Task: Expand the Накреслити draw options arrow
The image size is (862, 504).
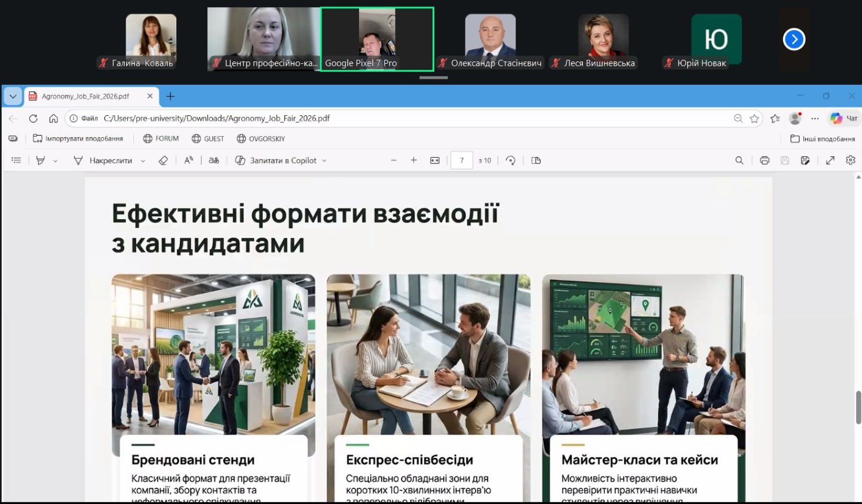Action: tap(143, 161)
